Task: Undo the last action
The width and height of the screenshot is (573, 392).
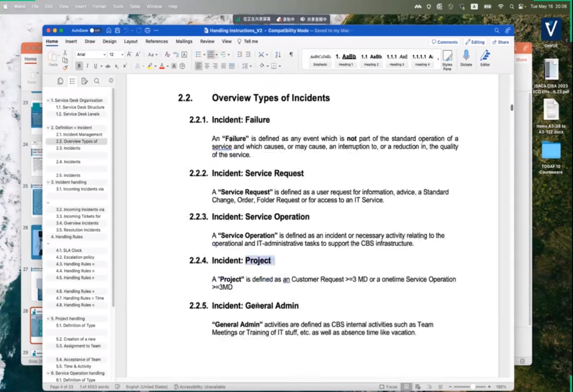Action: coord(126,30)
